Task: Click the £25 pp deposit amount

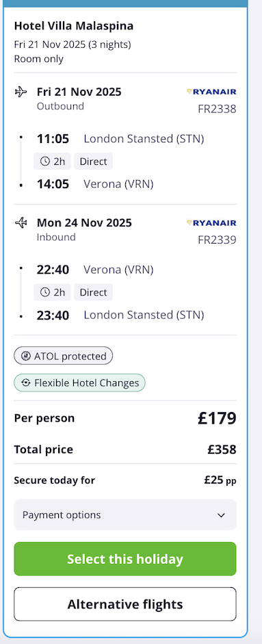Action: click(x=220, y=480)
